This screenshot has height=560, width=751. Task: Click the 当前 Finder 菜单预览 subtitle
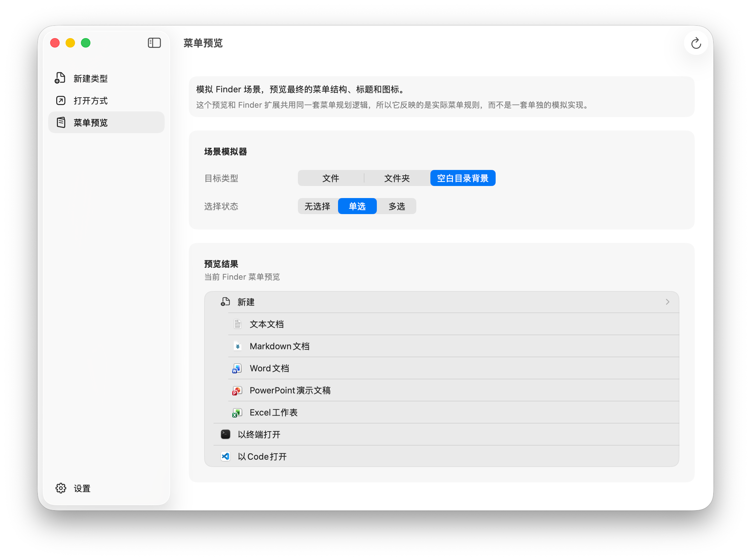point(242,277)
